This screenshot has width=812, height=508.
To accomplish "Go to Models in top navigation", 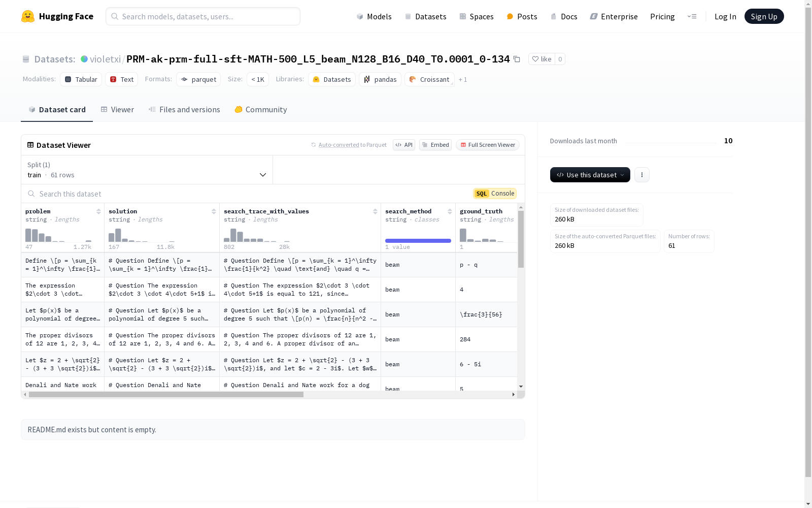I will click(x=374, y=16).
